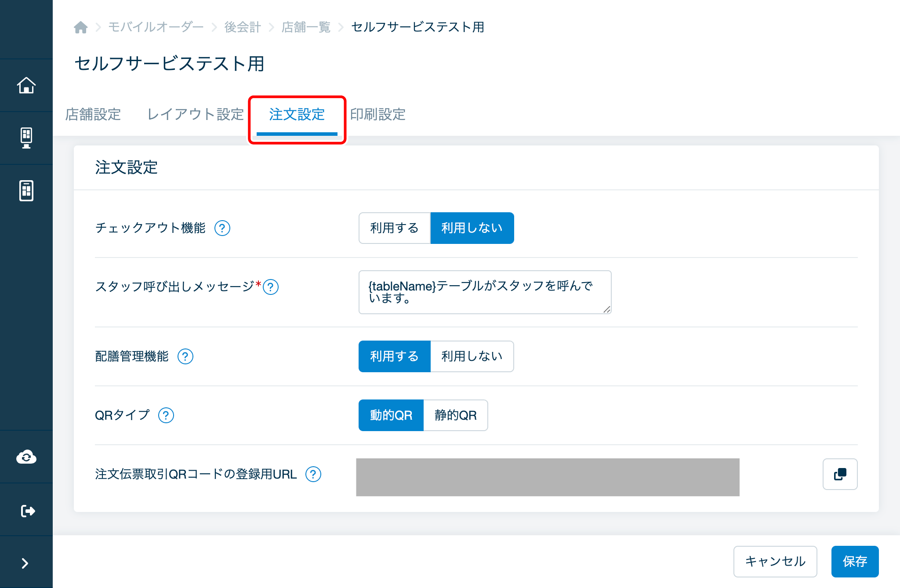
Task: Click the breadcrumb home icon
Action: coord(80,27)
